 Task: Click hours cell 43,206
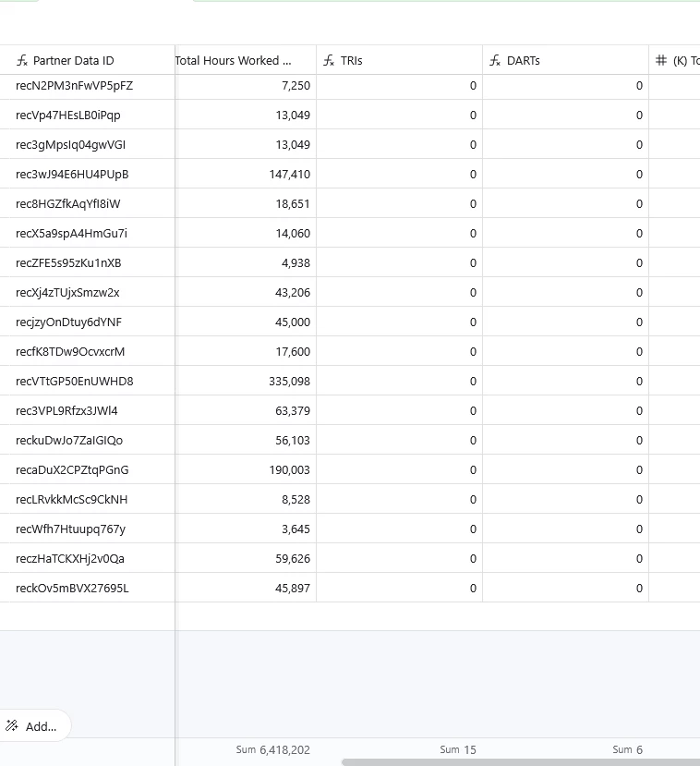click(x=246, y=293)
